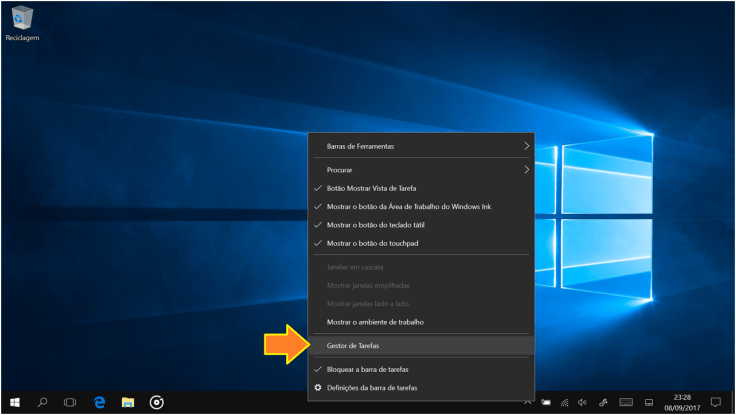This screenshot has width=736, height=415.
Task: Open the Groove Music taskbar icon
Action: (x=157, y=402)
